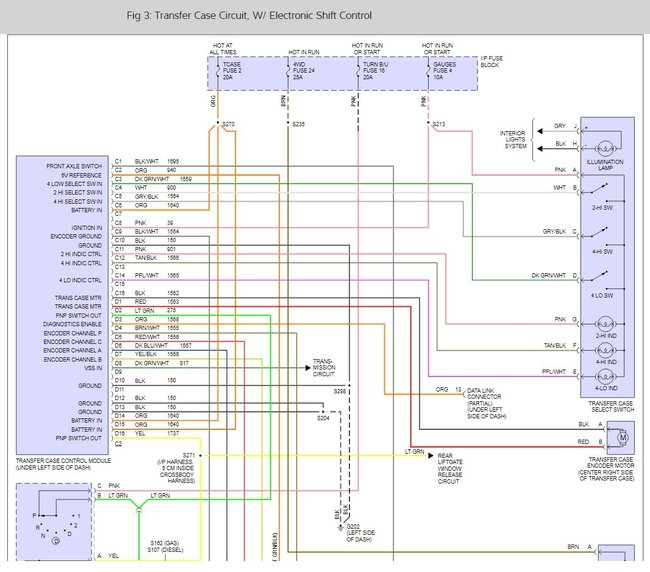Click the 'TRANSMISSION CIRCUIT' label
The image size is (650, 572).
(x=324, y=368)
